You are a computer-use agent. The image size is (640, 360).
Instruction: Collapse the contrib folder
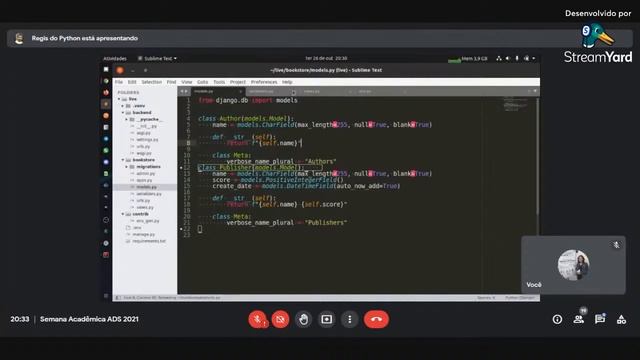122,214
